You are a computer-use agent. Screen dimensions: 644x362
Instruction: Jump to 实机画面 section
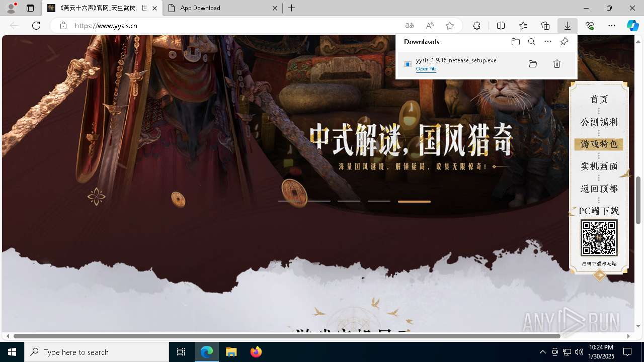click(x=599, y=166)
